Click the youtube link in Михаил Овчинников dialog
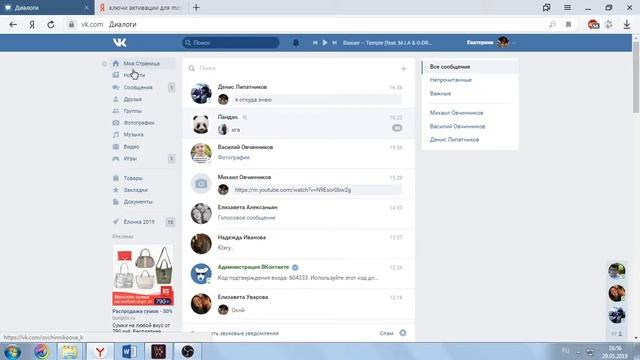The image size is (640, 360). tap(293, 190)
